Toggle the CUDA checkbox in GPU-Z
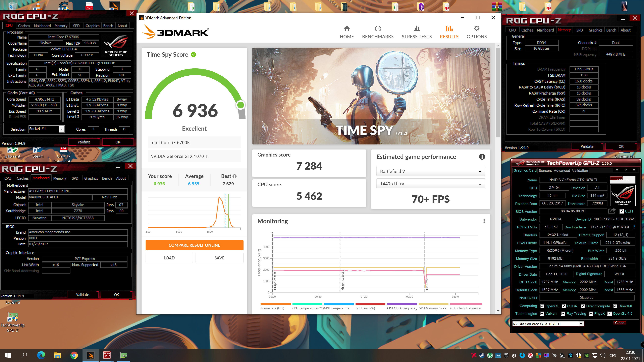Image resolution: width=644 pixels, height=362 pixels. [x=564, y=306]
